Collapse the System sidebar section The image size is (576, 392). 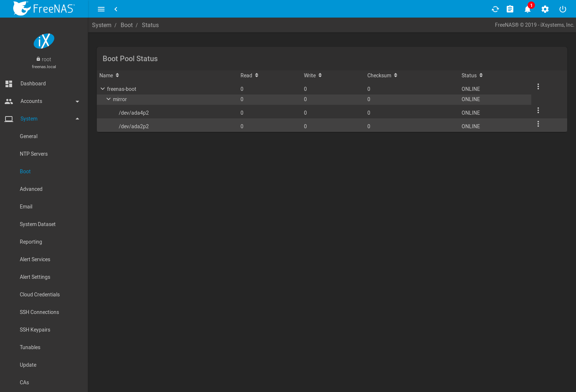(x=77, y=119)
